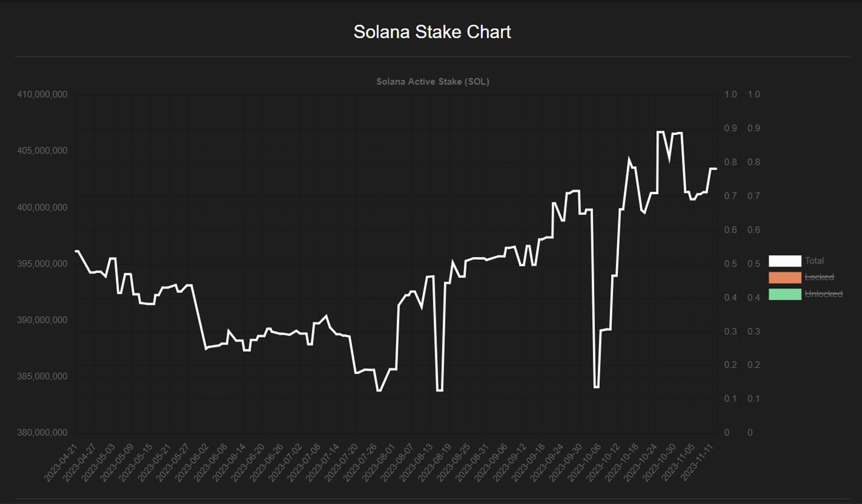Click the 2023-04-21 x-axis date label
This screenshot has width=862, height=504.
point(61,462)
